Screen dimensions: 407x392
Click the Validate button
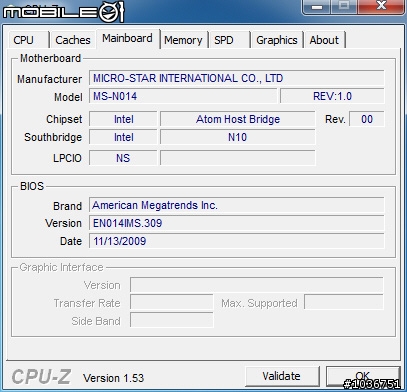282,376
